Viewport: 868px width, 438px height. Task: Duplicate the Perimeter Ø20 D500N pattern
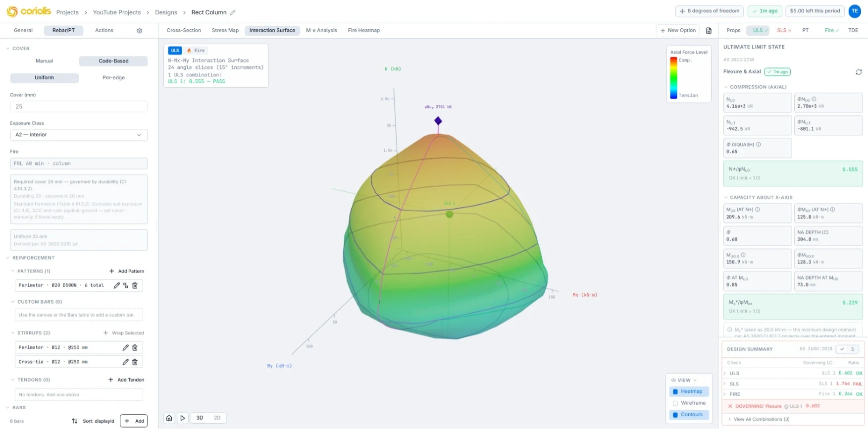[126, 285]
